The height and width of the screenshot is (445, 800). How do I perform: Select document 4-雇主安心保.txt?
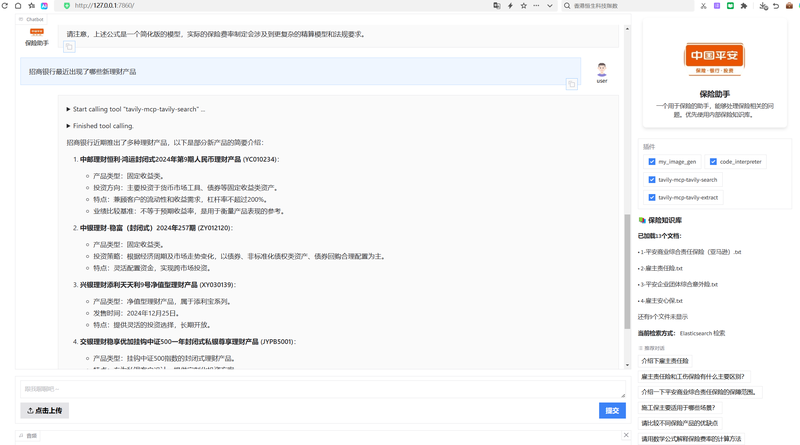tap(660, 301)
